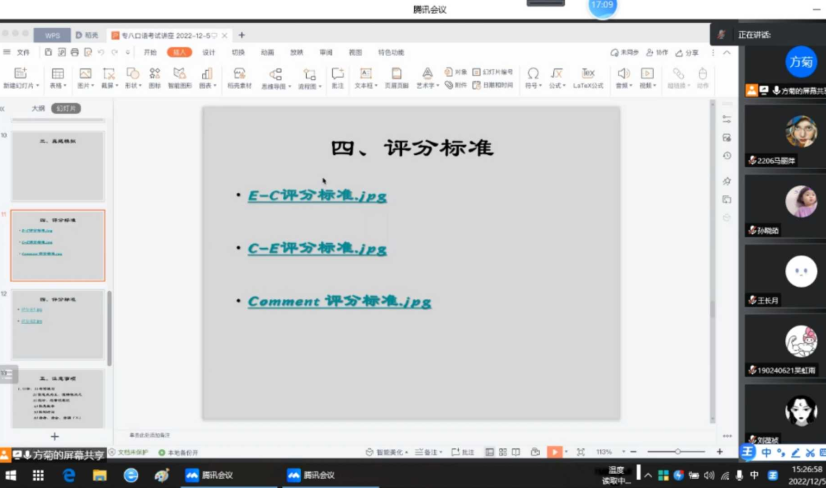This screenshot has width=826, height=488.
Task: Select the Slides (幻灯片) view toggle
Action: 66,108
